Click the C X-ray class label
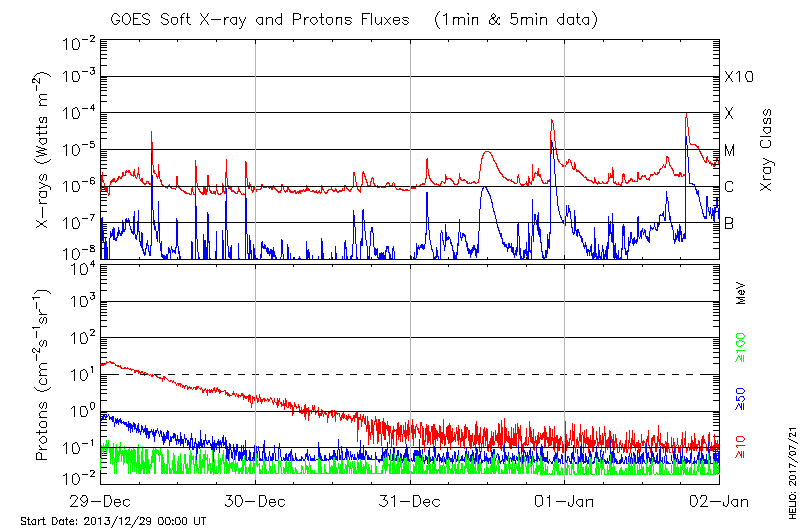This screenshot has height=530, width=800. 729,187
